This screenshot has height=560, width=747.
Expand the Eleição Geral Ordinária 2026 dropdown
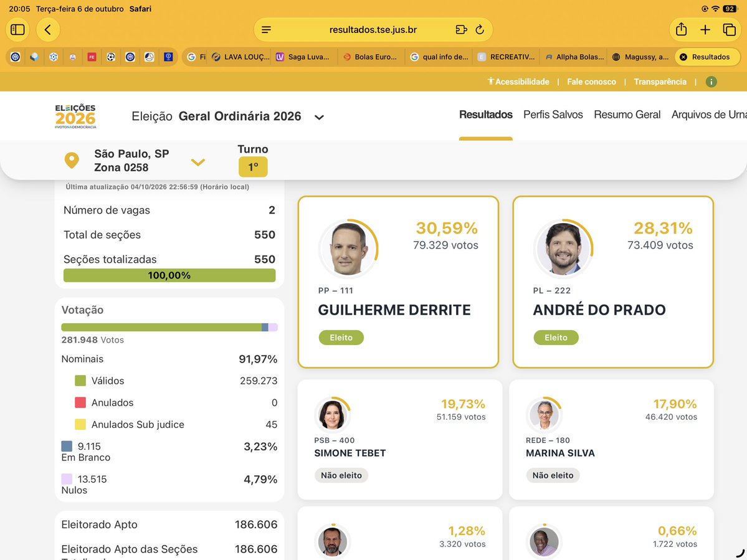coord(319,117)
